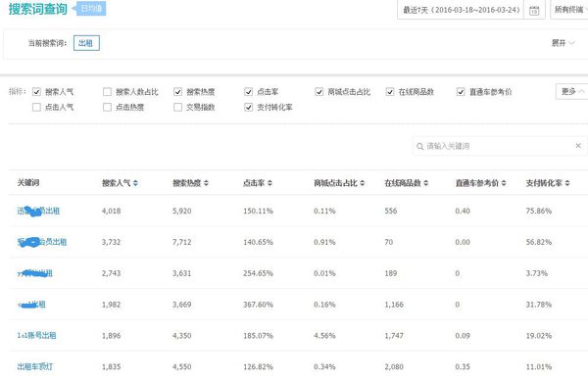The width and height of the screenshot is (588, 380).
Task: Uncheck the 在线商品数 checkbox
Action: (390, 92)
